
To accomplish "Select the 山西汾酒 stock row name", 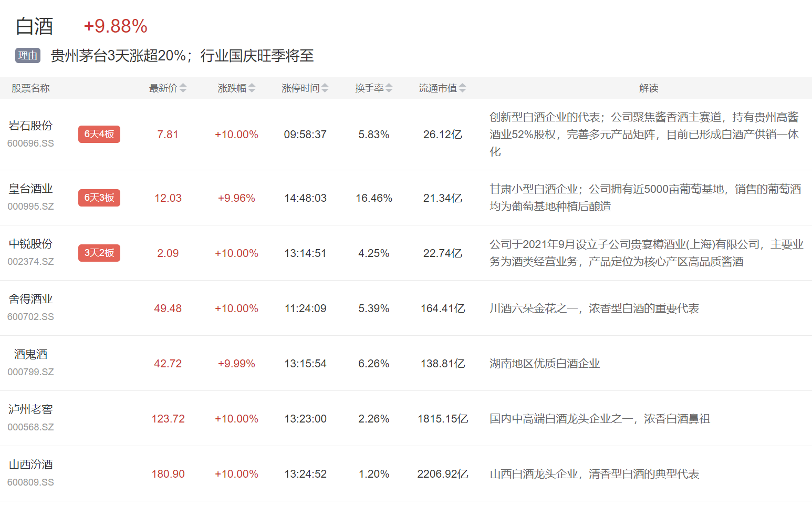I will click(x=30, y=465).
